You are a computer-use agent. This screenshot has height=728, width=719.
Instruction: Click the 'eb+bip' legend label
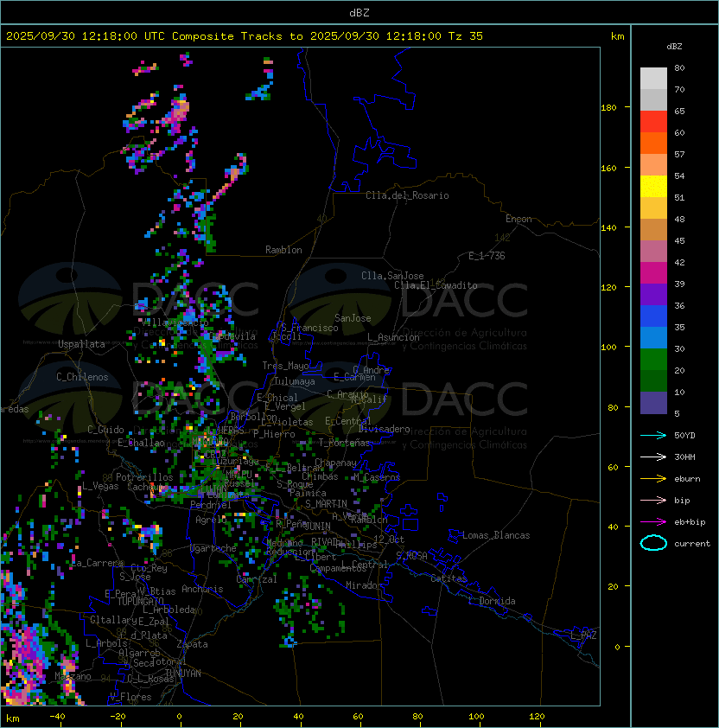(x=690, y=522)
